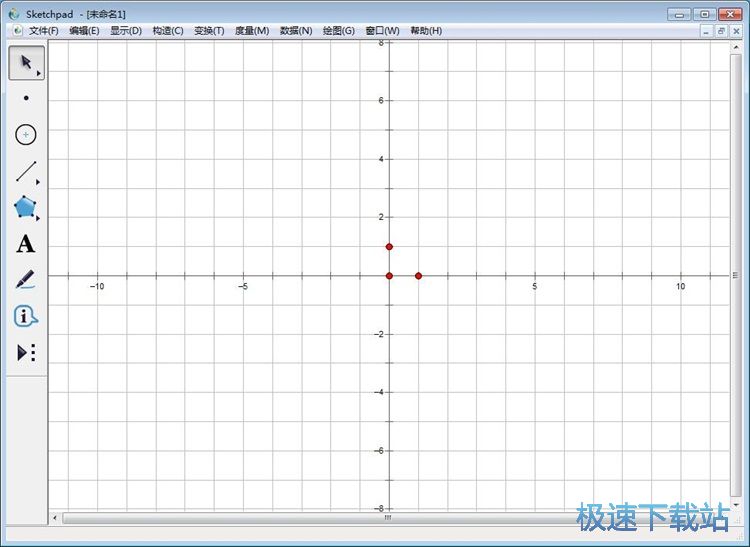Expand the Selection Arrow tool flyout triangle
Image resolution: width=750 pixels, height=547 pixels.
[39, 74]
